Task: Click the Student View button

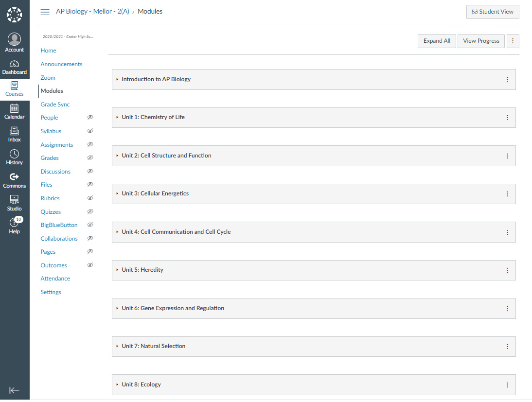Action: coord(492,12)
